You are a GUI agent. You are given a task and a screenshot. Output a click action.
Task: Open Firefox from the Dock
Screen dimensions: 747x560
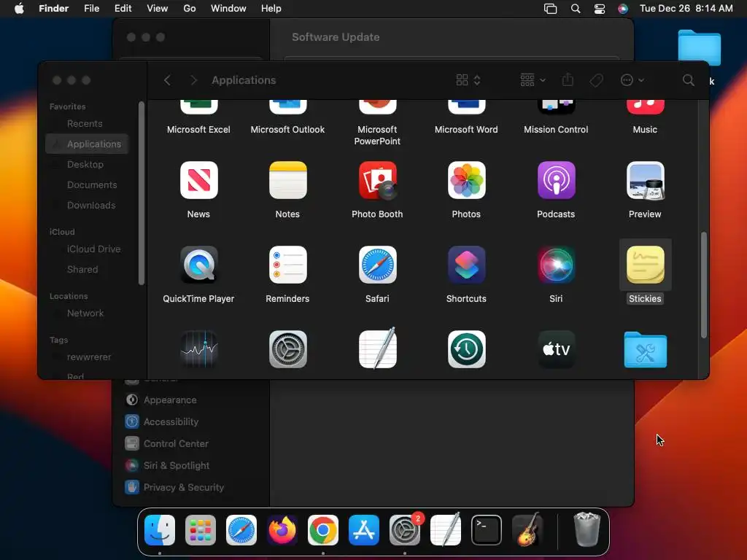[x=282, y=530]
